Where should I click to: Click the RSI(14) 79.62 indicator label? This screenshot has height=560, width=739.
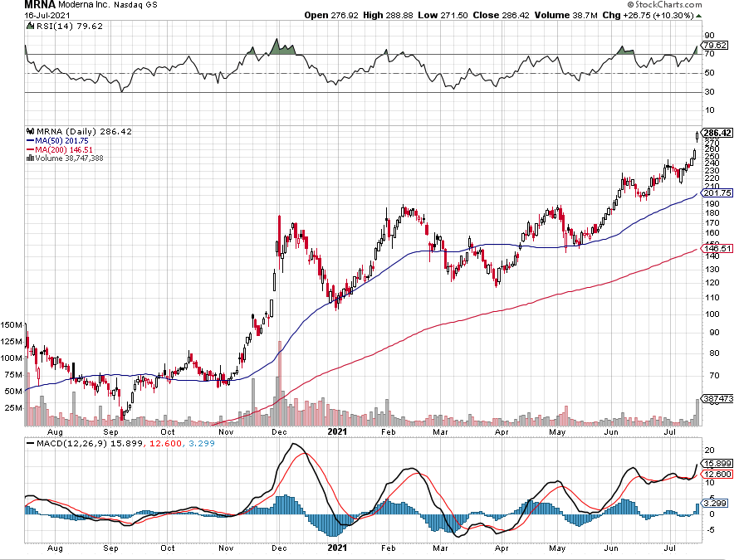point(70,27)
